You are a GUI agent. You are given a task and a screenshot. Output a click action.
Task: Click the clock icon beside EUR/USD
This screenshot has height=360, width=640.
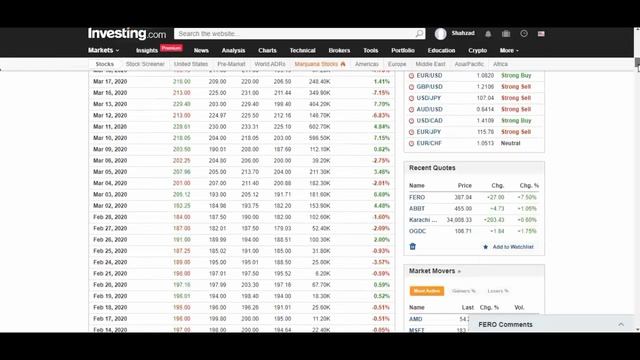(x=411, y=76)
